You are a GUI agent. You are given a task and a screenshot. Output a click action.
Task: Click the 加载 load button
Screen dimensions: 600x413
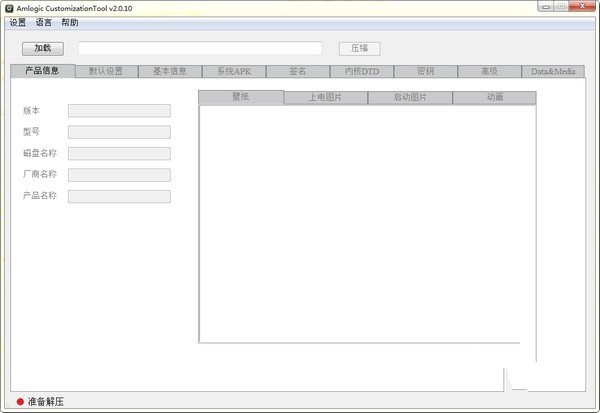[43, 49]
